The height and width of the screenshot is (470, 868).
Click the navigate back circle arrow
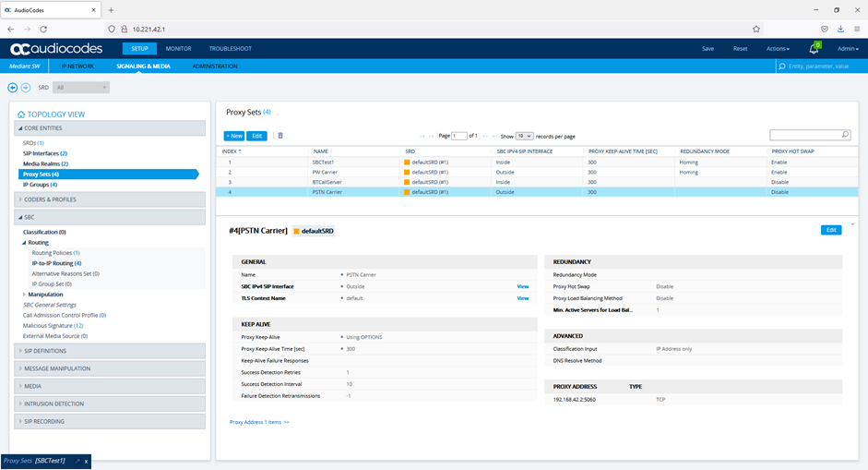[x=12, y=88]
